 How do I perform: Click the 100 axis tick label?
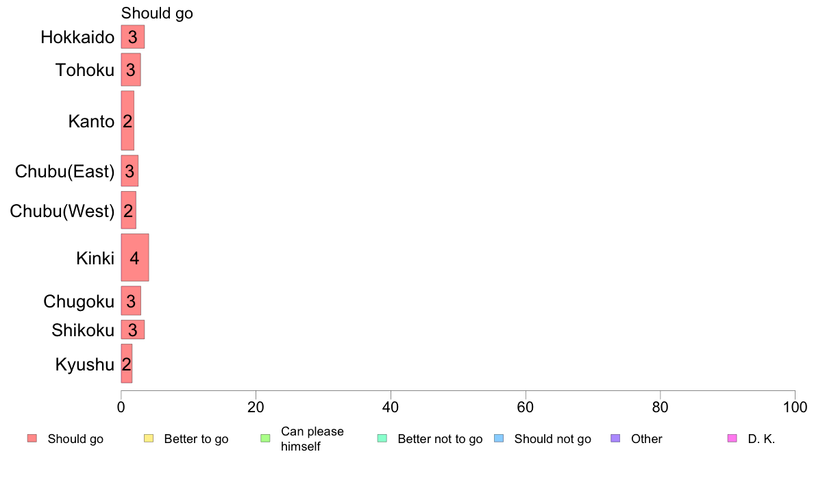click(795, 407)
